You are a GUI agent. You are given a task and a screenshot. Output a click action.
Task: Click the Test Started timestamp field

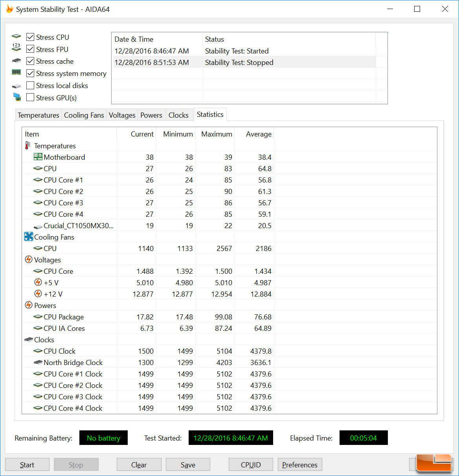click(x=231, y=438)
